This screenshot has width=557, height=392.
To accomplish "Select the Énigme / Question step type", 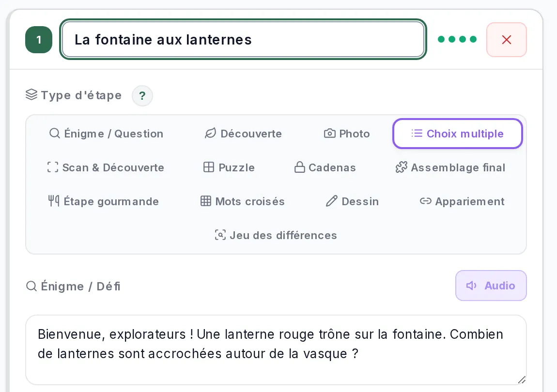I will [106, 134].
